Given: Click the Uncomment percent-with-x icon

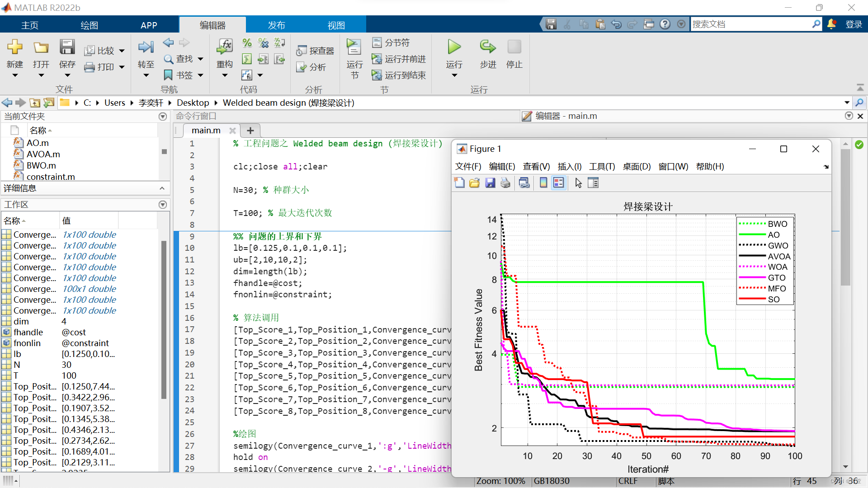Looking at the screenshot, I should [x=263, y=43].
